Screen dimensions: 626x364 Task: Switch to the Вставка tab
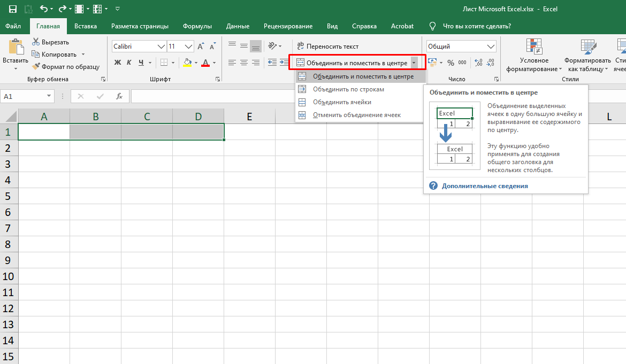(86, 26)
